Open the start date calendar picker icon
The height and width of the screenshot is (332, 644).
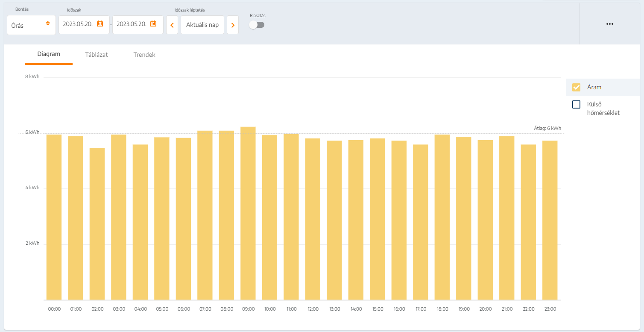100,24
